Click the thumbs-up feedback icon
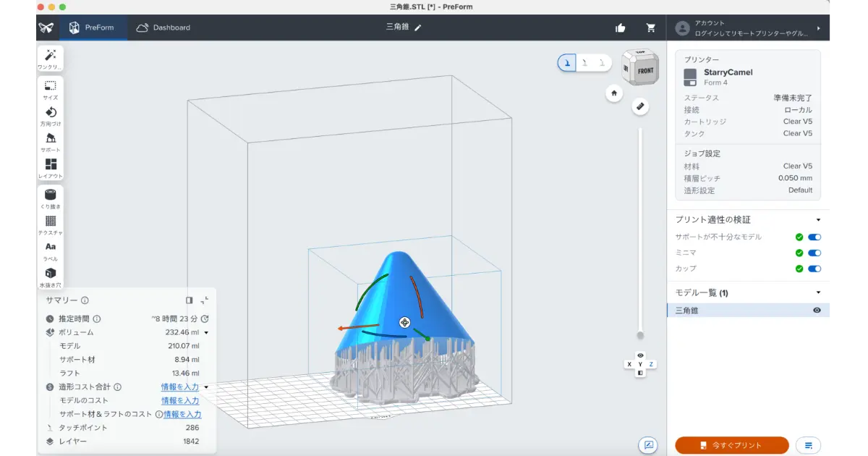 (620, 28)
